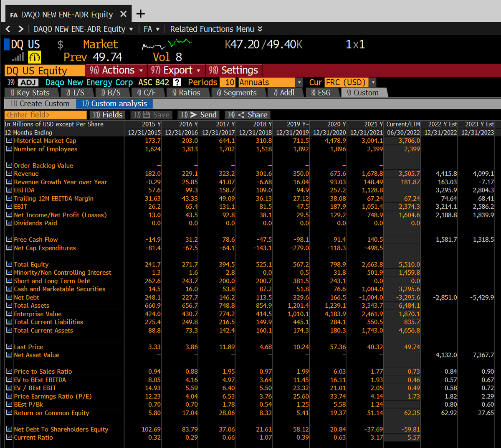Click the chart icon next to Last Price

pyautogui.click(x=9, y=347)
